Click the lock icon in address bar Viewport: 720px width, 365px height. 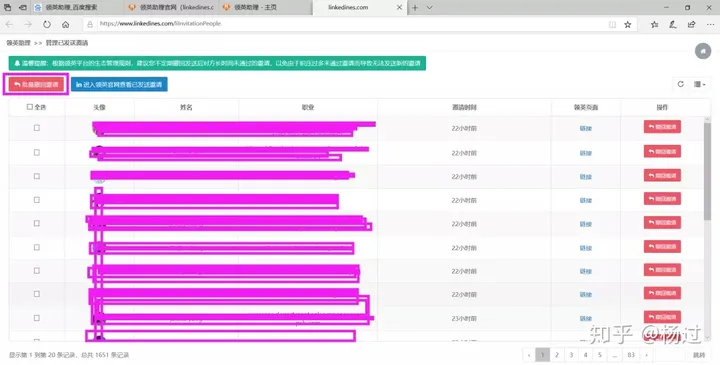90,24
